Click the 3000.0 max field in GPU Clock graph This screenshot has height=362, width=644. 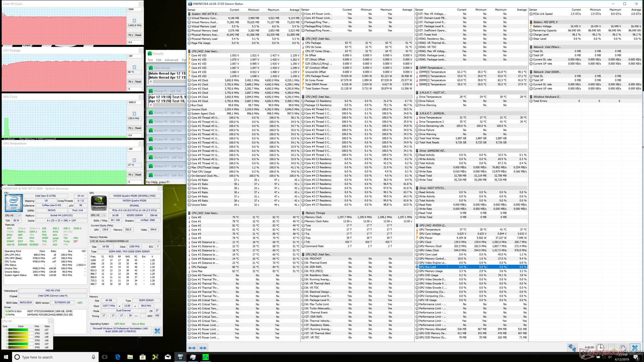[x=135, y=102]
